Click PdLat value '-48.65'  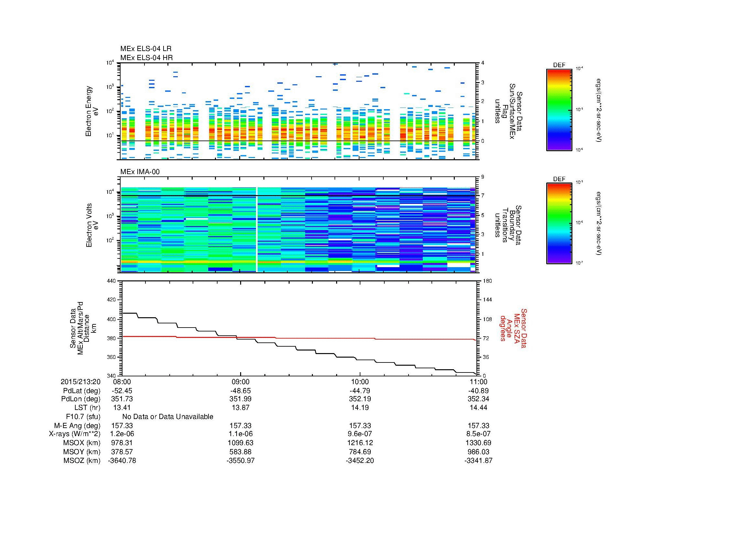click(x=241, y=391)
